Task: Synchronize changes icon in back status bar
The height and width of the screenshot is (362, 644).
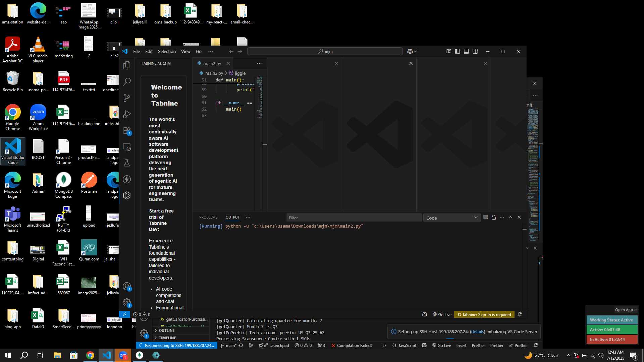Action: 241,345
